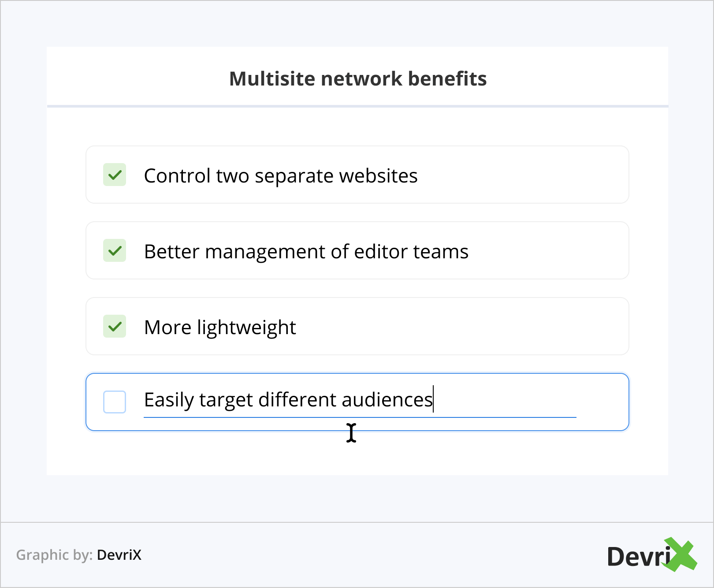Click the "Graphic by:" caption text
Image resolution: width=714 pixels, height=588 pixels.
coord(54,555)
